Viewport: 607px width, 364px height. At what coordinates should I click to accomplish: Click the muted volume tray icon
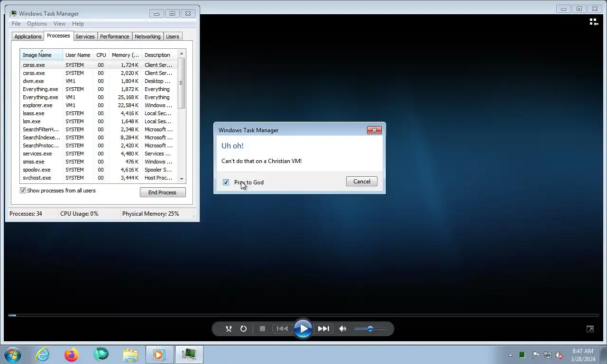[560, 355]
